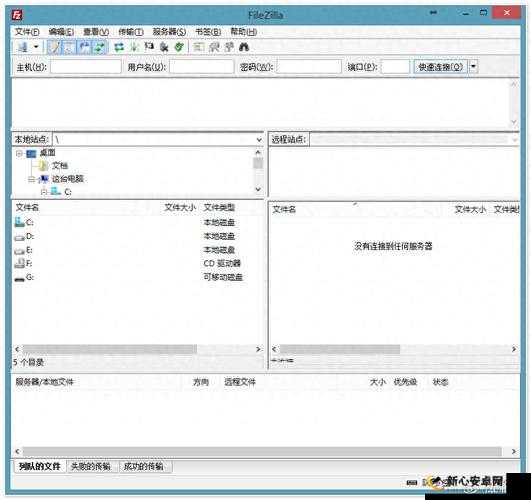The height and width of the screenshot is (500, 531).
Task: Click the binoculars file search icon
Action: coord(244,47)
